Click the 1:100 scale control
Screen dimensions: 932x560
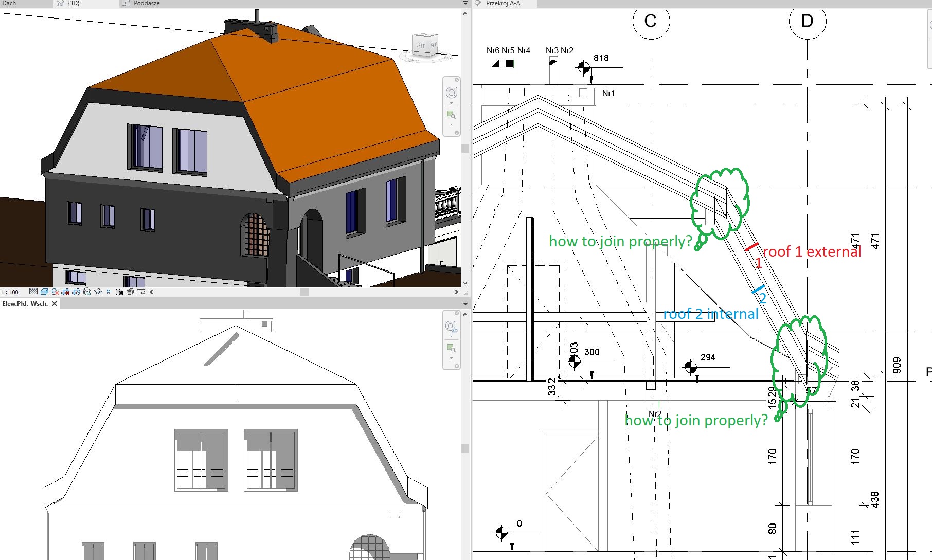[11, 292]
